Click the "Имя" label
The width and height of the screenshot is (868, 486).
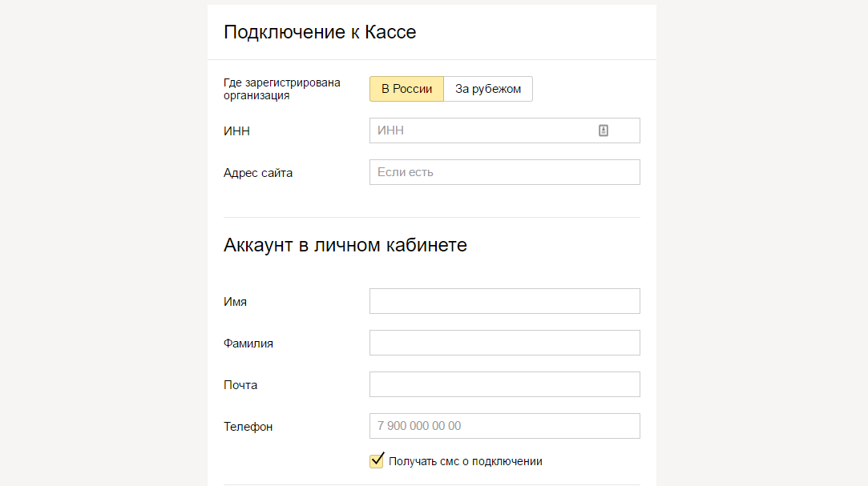[x=235, y=302]
